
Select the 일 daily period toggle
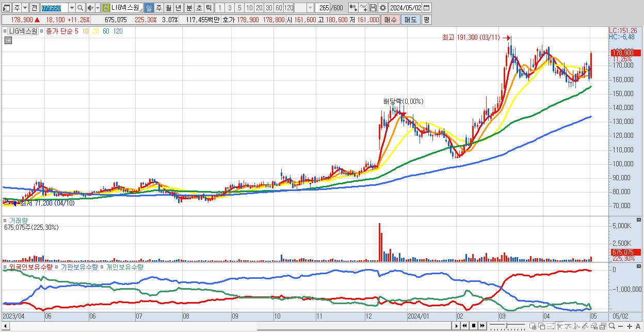click(x=149, y=8)
